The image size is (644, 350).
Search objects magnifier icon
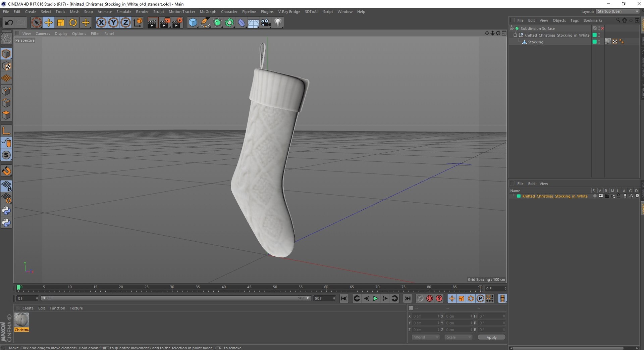point(618,20)
